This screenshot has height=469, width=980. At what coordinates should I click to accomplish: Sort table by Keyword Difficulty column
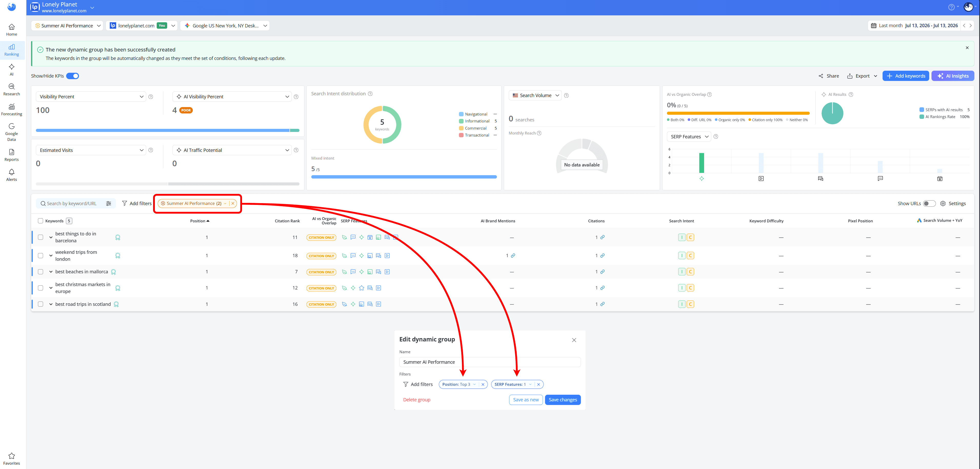click(x=766, y=221)
